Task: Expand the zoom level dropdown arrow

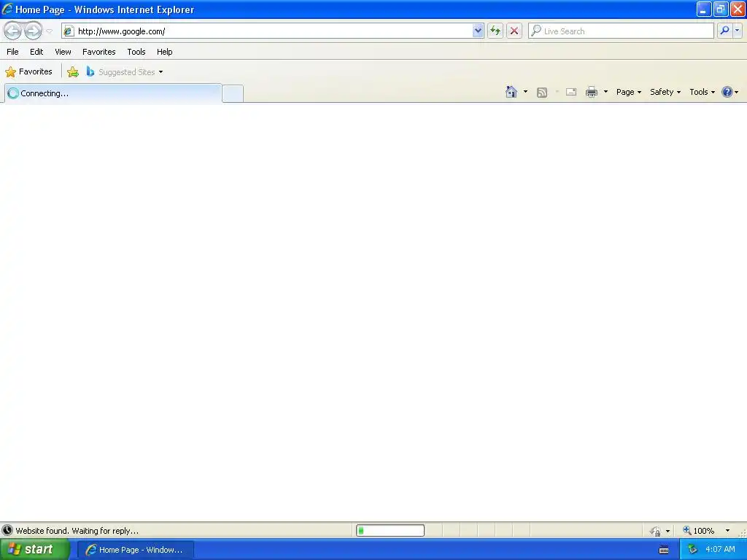Action: [727, 531]
